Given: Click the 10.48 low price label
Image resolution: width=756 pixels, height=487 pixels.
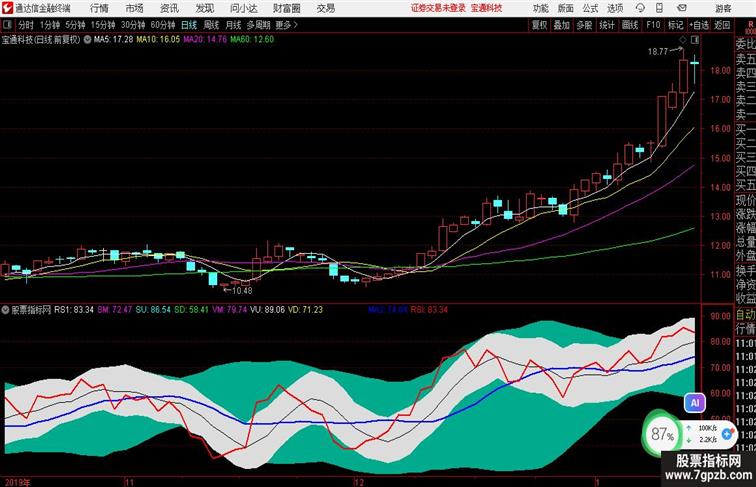Looking at the screenshot, I should click(242, 291).
